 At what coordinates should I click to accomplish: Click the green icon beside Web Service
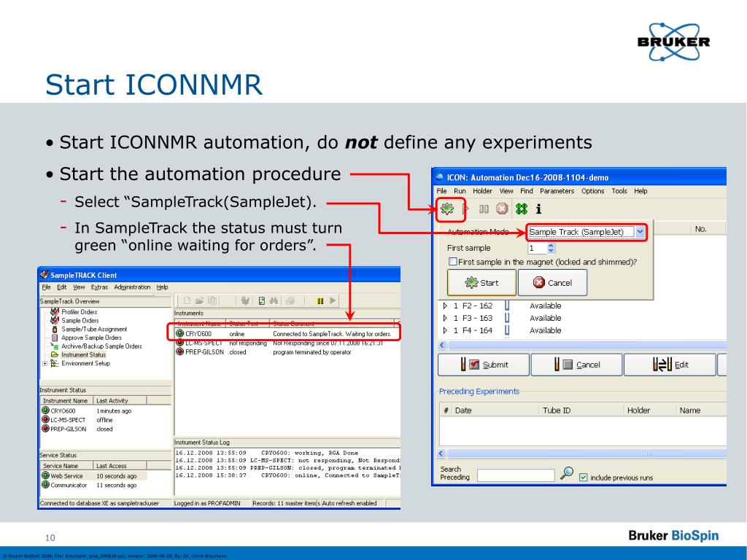click(x=46, y=475)
